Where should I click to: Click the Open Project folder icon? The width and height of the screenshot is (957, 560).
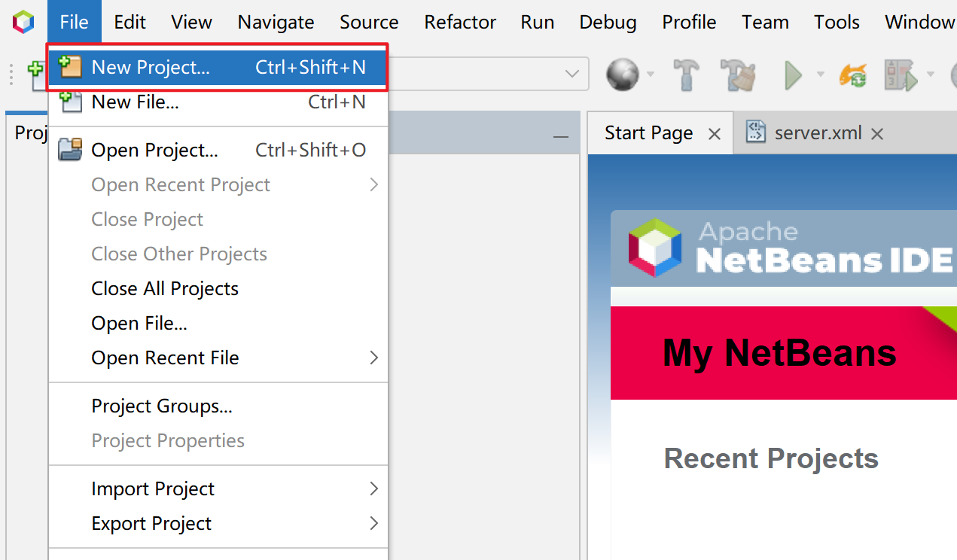(x=70, y=150)
